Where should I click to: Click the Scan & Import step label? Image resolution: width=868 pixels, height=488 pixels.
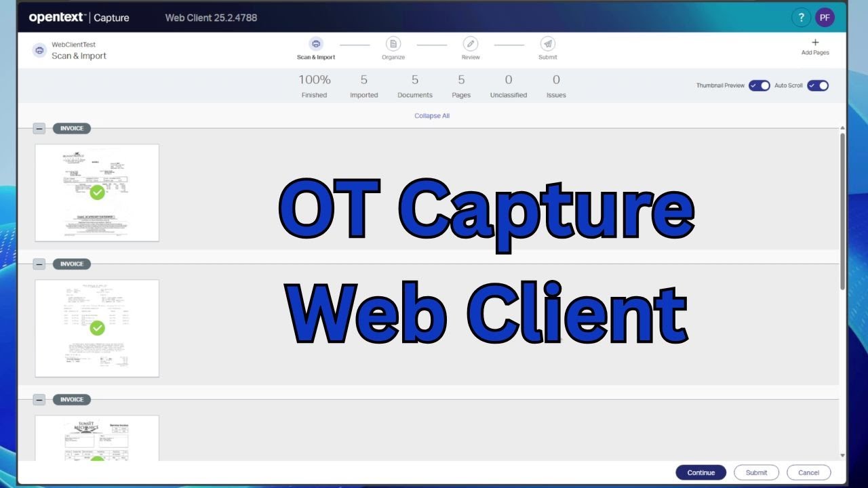[x=316, y=58]
